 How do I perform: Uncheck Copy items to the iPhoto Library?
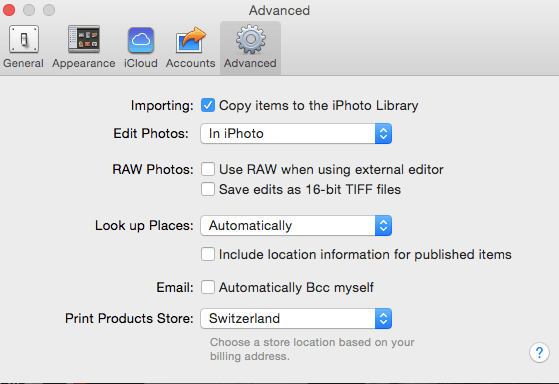click(x=208, y=105)
